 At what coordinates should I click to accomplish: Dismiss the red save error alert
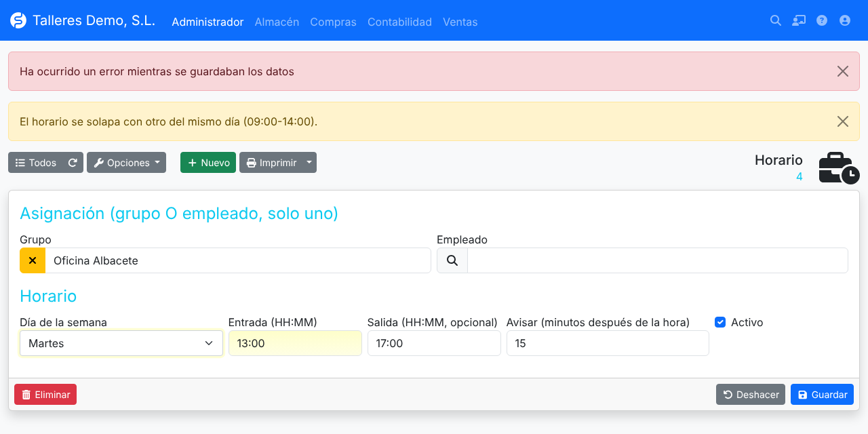(843, 71)
